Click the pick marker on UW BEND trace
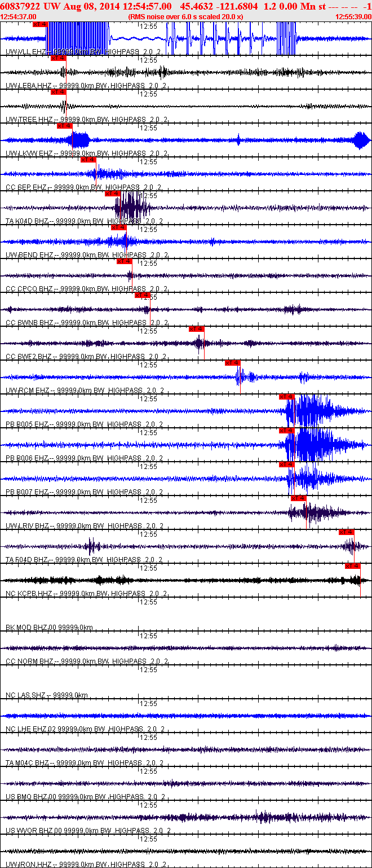The image size is (372, 868). (119, 227)
